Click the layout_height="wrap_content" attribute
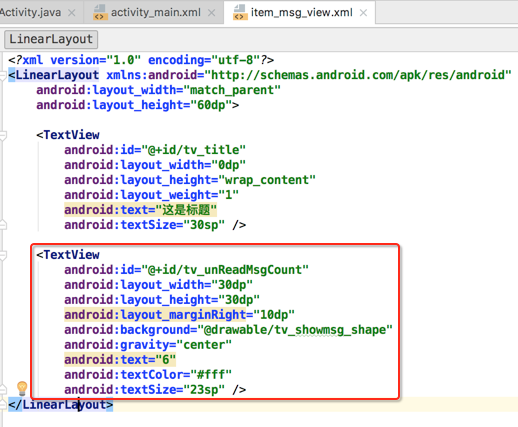 190,180
